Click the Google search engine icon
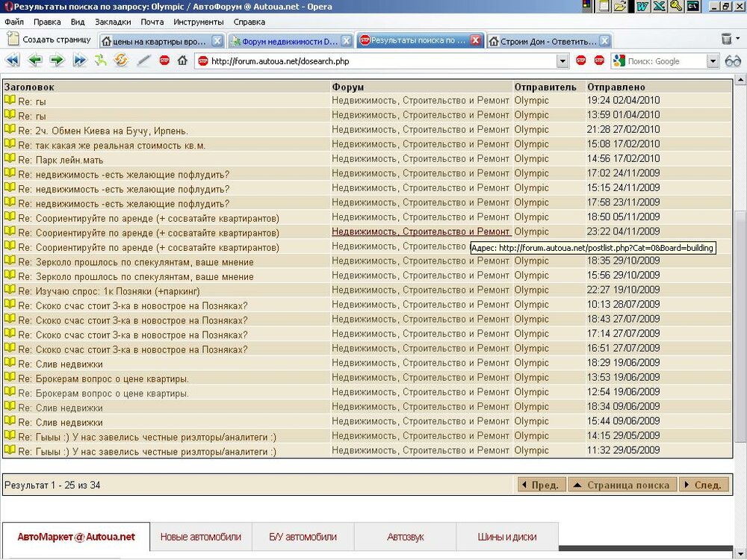This screenshot has width=747, height=560. 619,60
